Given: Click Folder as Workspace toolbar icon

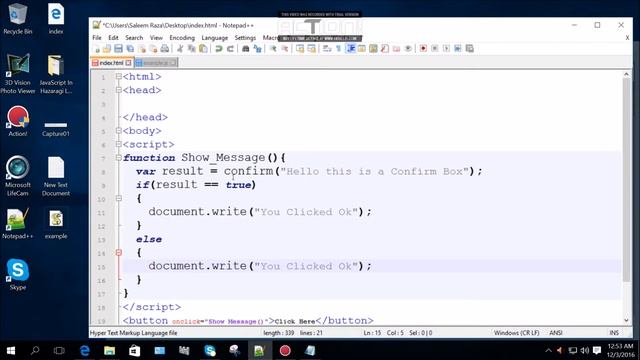Looking at the screenshot, I should click(396, 49).
